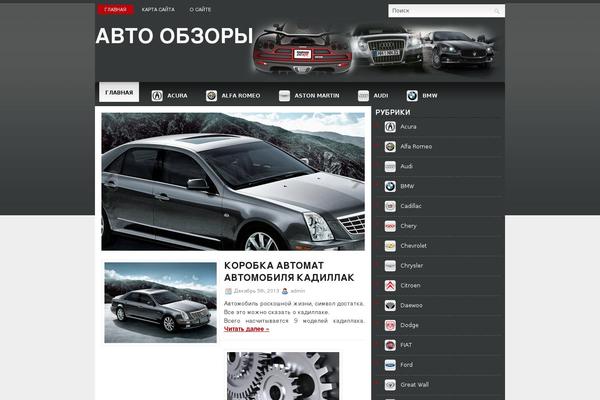The width and height of the screenshot is (600, 400).
Task: Open the BMW text in Рубрики sidebar
Action: [407, 186]
